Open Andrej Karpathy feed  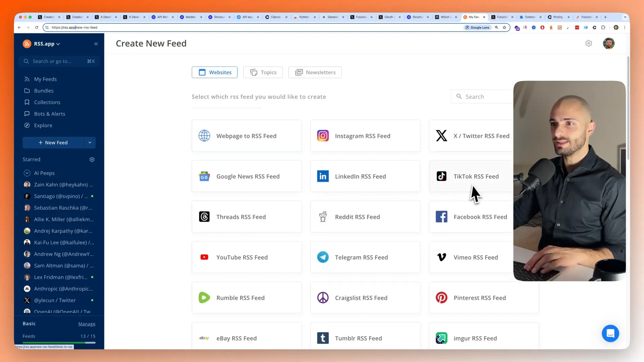pyautogui.click(x=59, y=231)
